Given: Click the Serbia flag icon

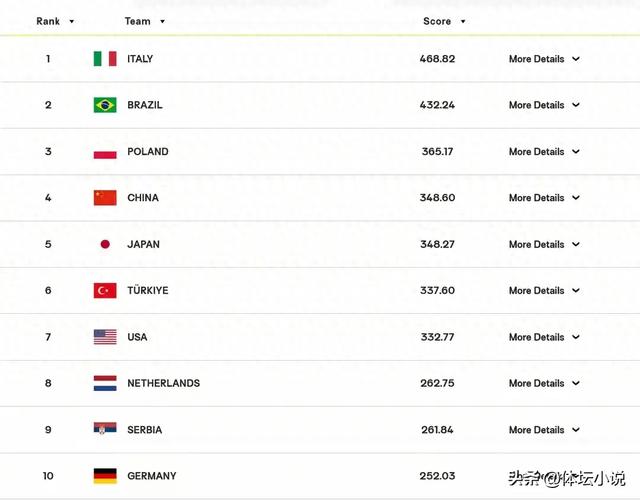Looking at the screenshot, I should coord(105,429).
